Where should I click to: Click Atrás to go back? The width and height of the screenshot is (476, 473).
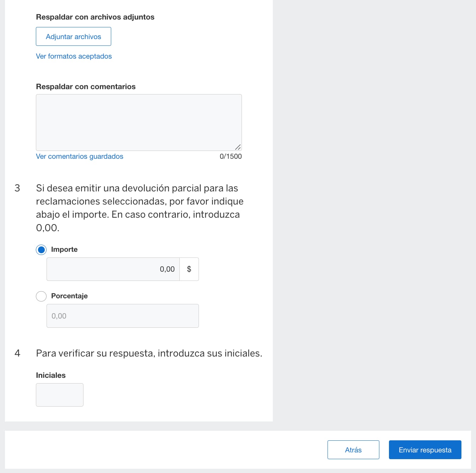pos(353,450)
